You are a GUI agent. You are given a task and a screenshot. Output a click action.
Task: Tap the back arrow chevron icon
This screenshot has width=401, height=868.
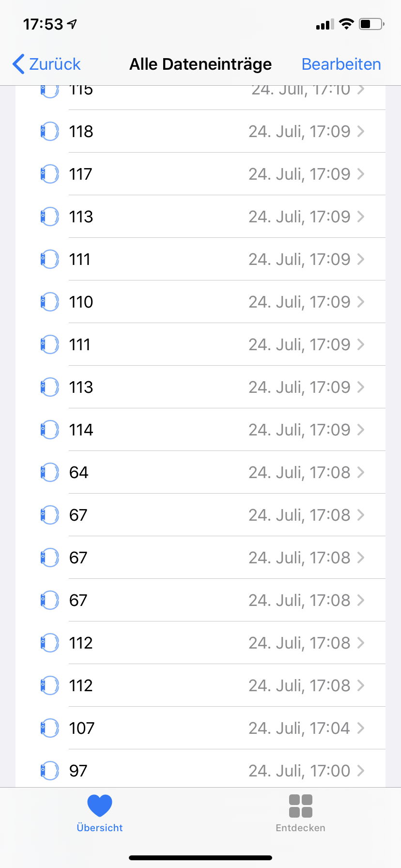[x=19, y=64]
